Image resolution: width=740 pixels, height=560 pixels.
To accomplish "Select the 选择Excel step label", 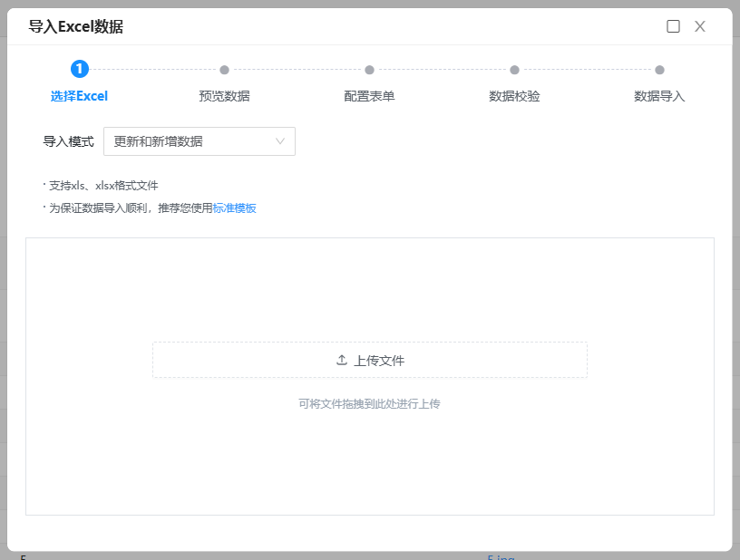I will 79,96.
